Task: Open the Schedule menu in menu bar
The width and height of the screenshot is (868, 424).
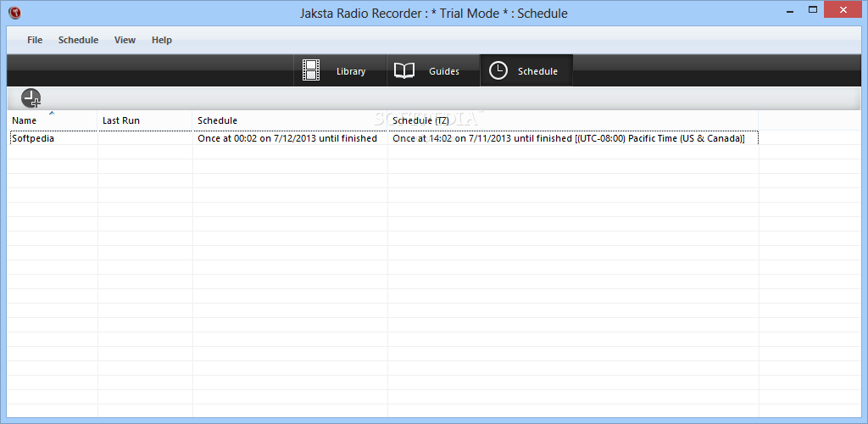Action: pos(78,40)
